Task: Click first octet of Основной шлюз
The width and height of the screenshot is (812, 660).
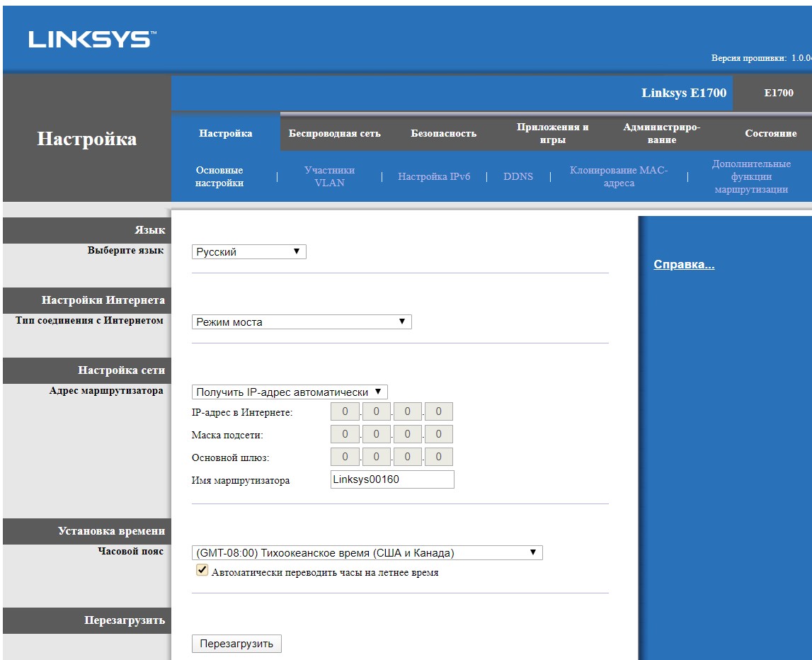Action: coord(345,457)
